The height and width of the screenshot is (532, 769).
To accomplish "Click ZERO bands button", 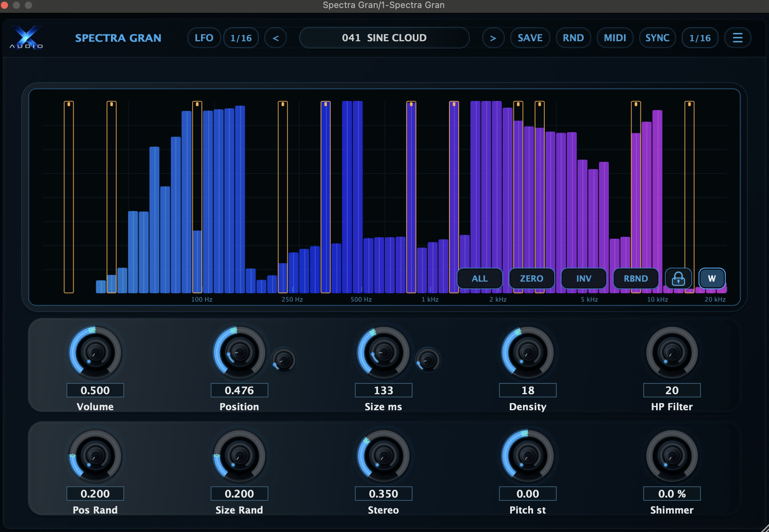I will coord(531,278).
